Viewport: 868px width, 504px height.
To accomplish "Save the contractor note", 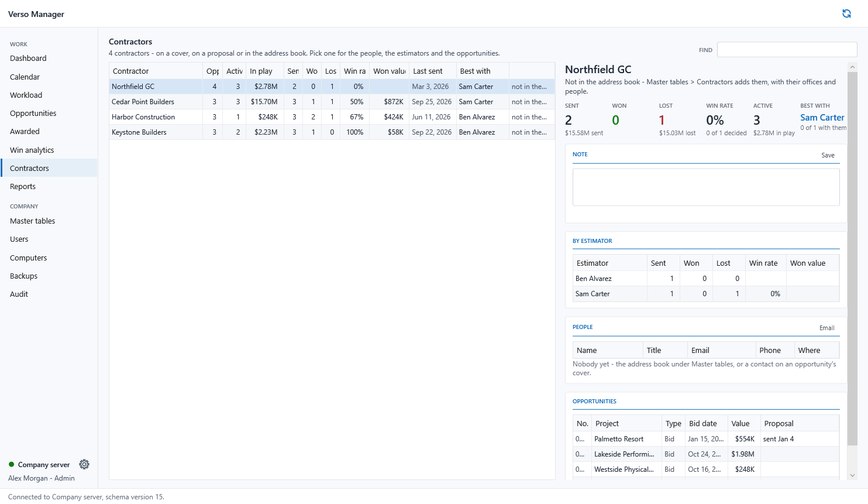I will [828, 155].
